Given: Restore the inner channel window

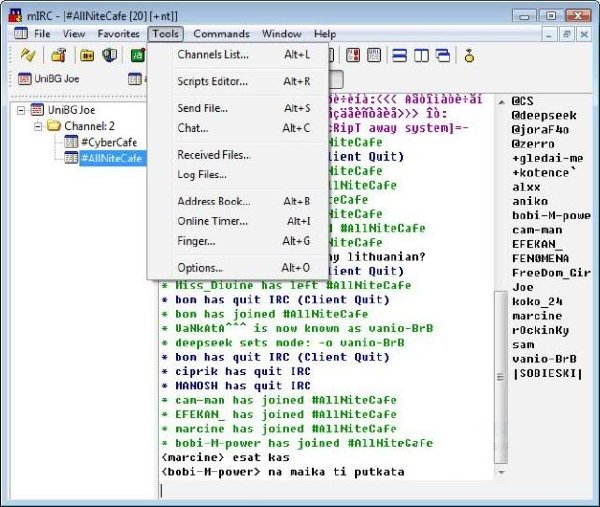Looking at the screenshot, I should coord(567,34).
